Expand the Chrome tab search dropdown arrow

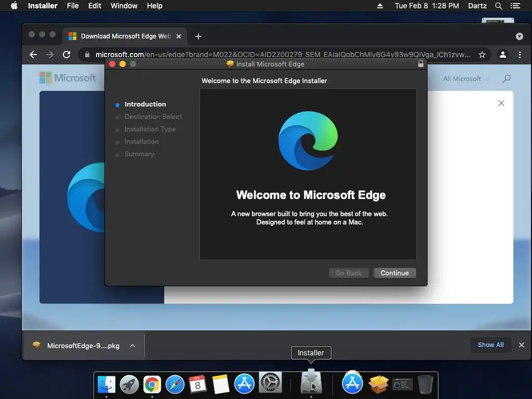click(519, 36)
